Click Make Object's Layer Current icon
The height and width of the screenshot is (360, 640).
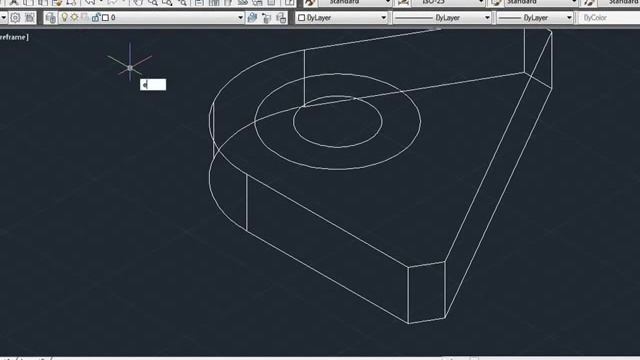tap(252, 18)
